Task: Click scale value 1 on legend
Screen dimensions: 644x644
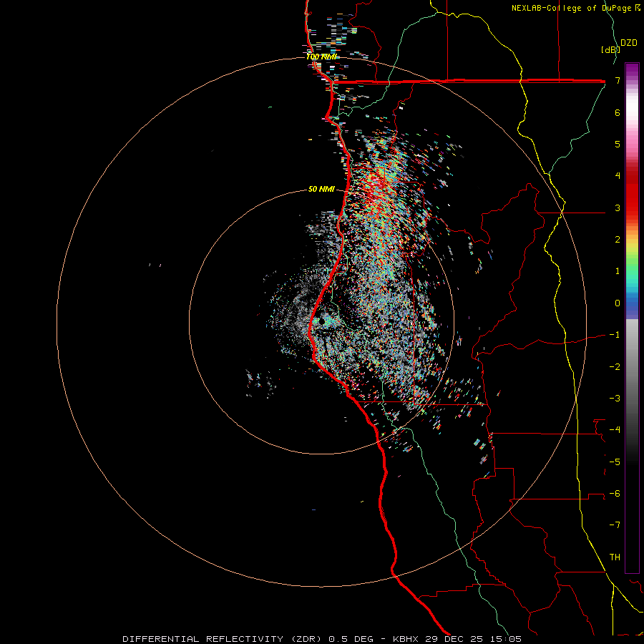Action: pos(618,271)
